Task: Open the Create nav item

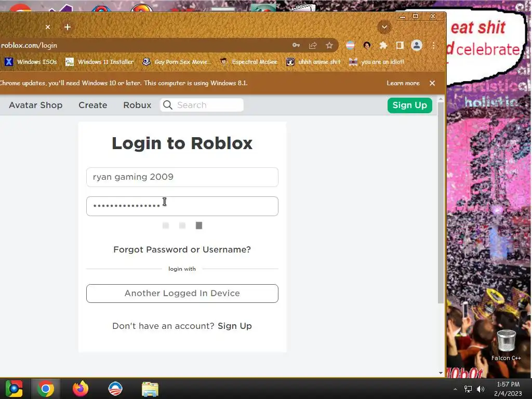Action: point(92,105)
